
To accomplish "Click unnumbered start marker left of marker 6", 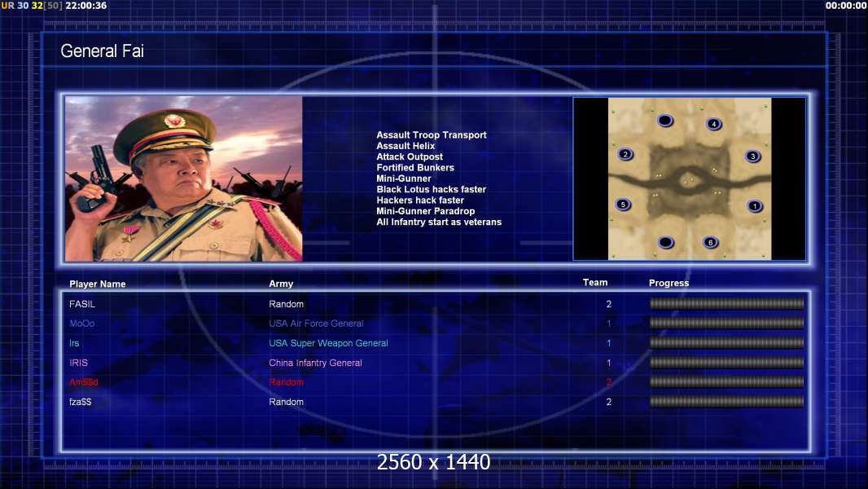I will click(666, 242).
